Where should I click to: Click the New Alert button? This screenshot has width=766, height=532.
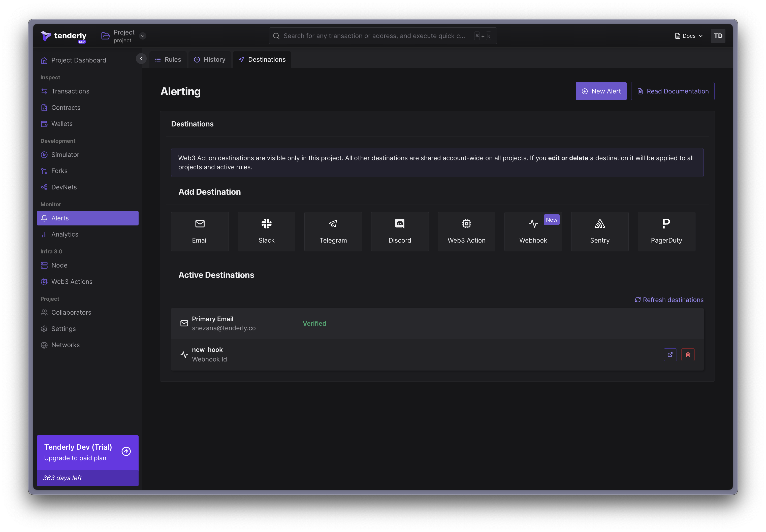(x=601, y=91)
